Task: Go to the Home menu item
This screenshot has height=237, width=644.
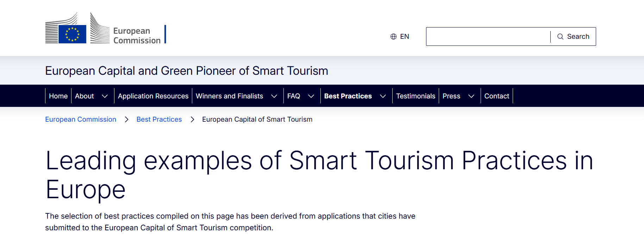Action: (x=58, y=96)
